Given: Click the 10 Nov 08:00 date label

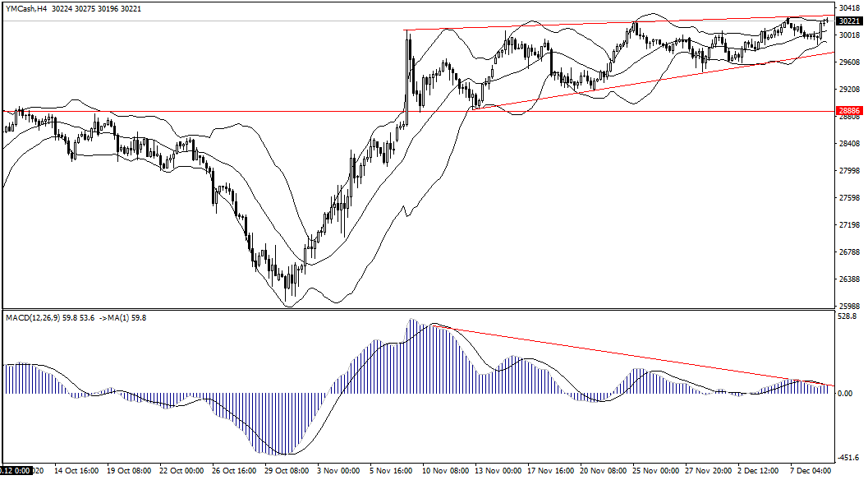Looking at the screenshot, I should coord(447,472).
